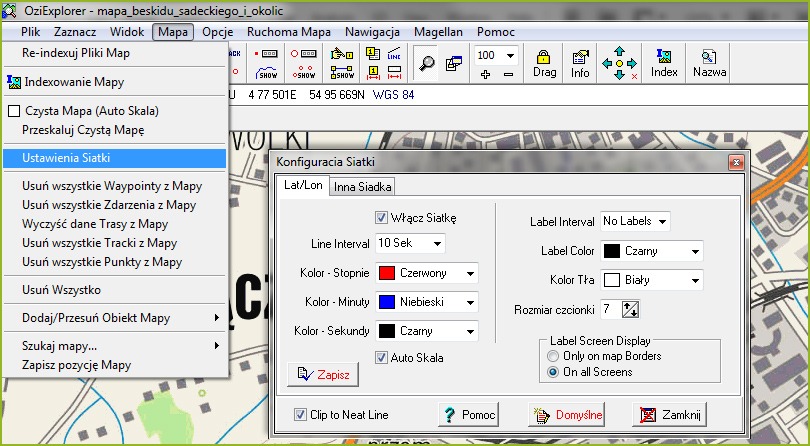This screenshot has height=446, width=810.
Task: Click the right arrow pan icon
Action: 631,64
